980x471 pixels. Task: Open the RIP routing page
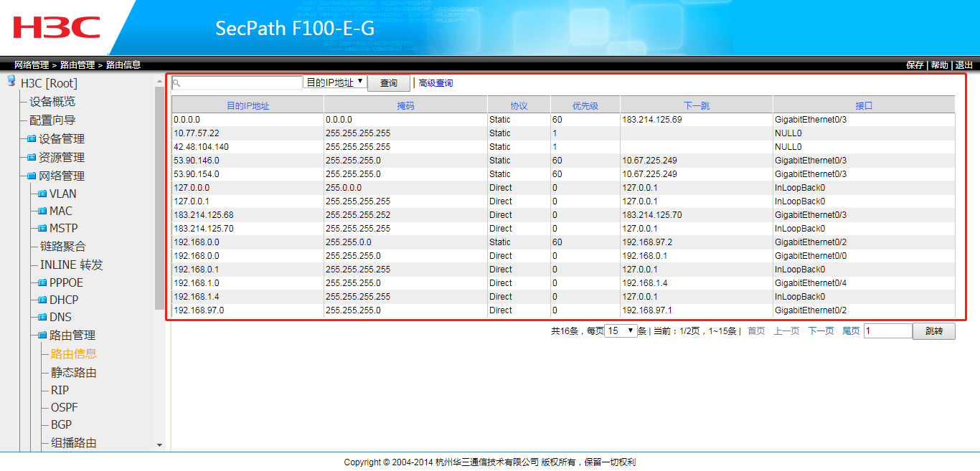point(60,390)
